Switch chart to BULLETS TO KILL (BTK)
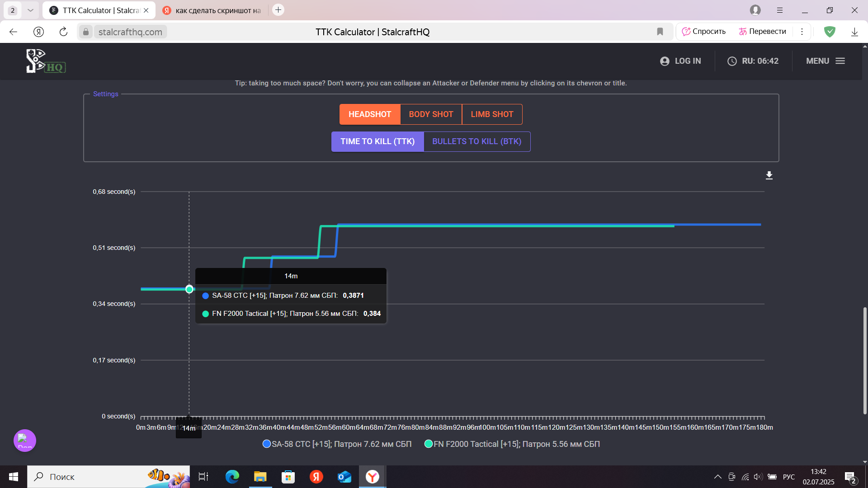Image resolution: width=868 pixels, height=488 pixels. pyautogui.click(x=476, y=141)
